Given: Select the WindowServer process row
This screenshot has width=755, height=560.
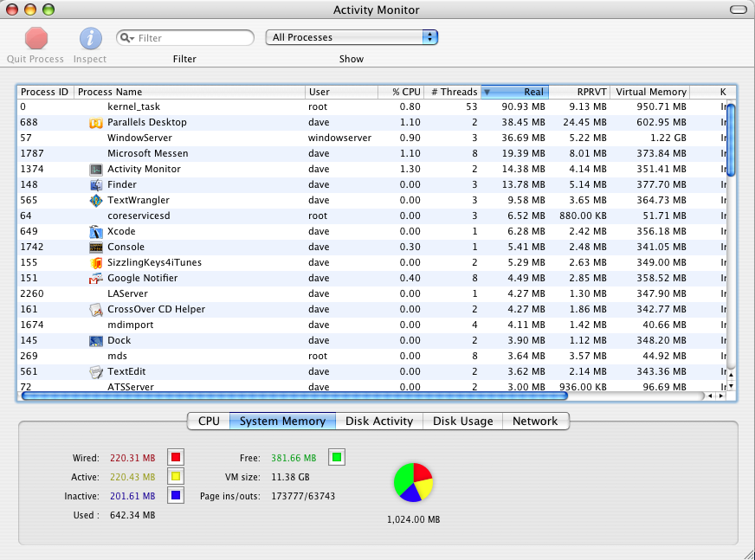Looking at the screenshot, I should click(371, 138).
